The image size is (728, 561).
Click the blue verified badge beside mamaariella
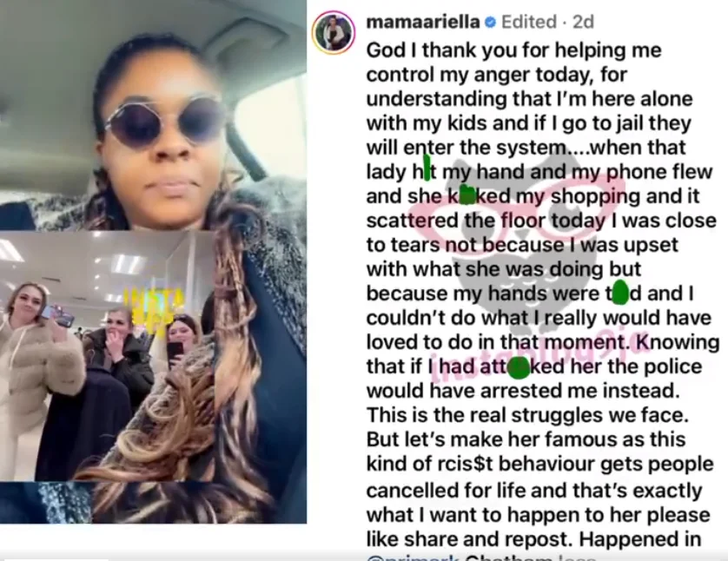point(490,23)
